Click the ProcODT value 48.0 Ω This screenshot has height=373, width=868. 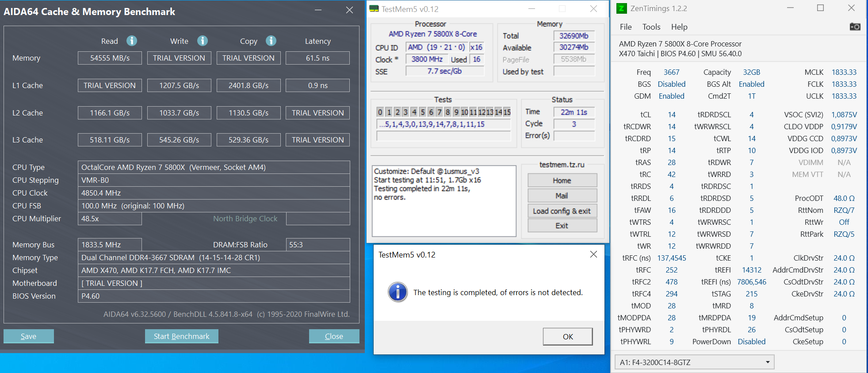844,198
